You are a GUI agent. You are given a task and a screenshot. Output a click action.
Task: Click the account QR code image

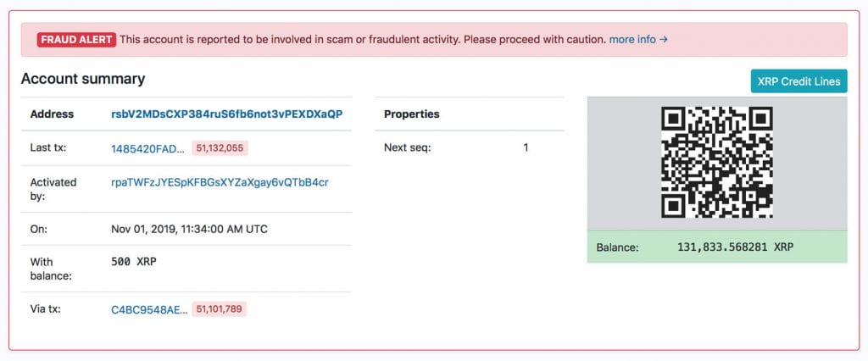[x=716, y=162]
